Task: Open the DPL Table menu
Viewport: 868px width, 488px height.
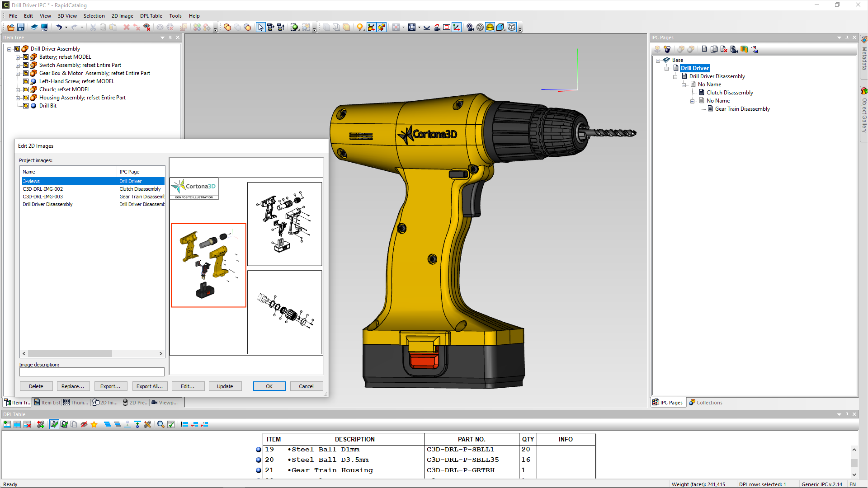Action: 151,16
